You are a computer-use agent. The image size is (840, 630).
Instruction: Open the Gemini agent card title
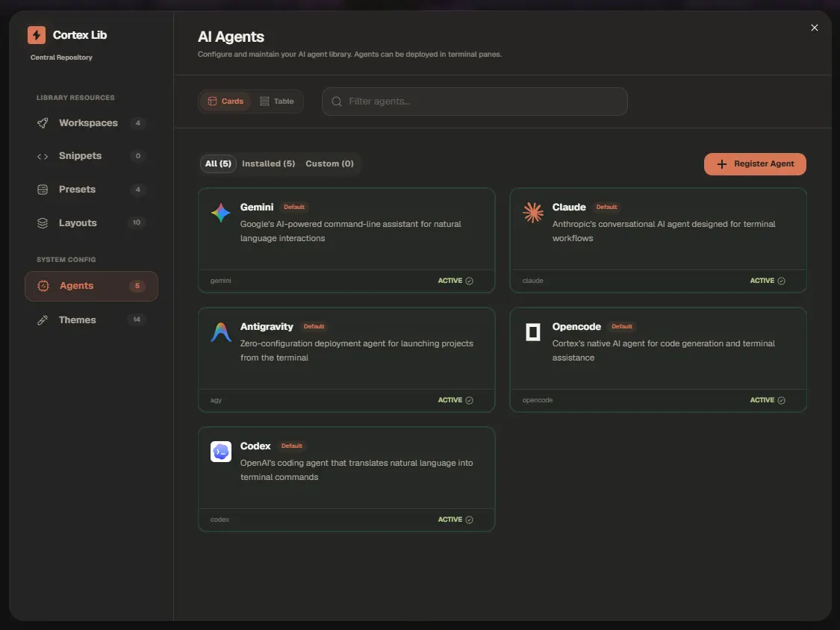click(x=257, y=208)
